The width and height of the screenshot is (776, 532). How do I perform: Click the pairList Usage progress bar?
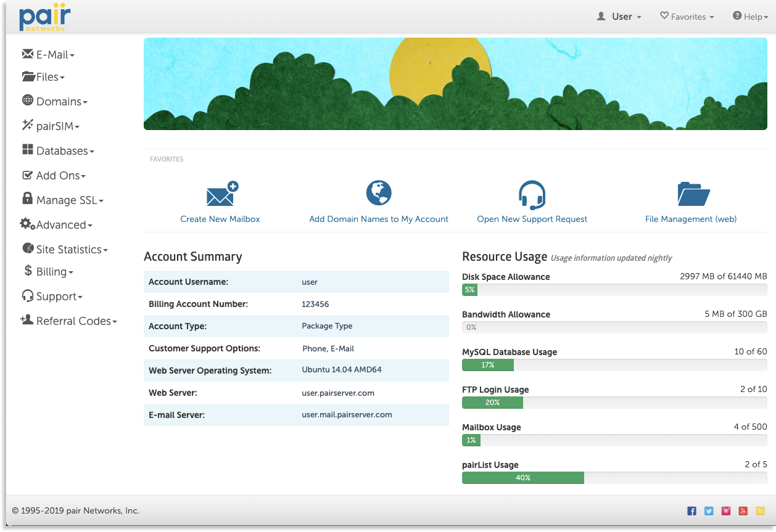[x=614, y=478]
